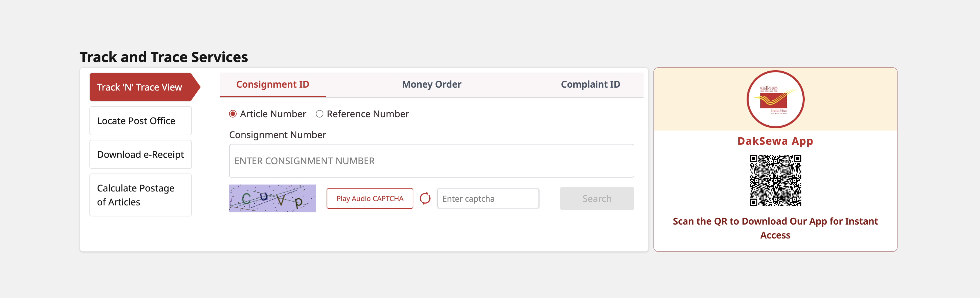Click the DakSewa App QR code

point(775,180)
